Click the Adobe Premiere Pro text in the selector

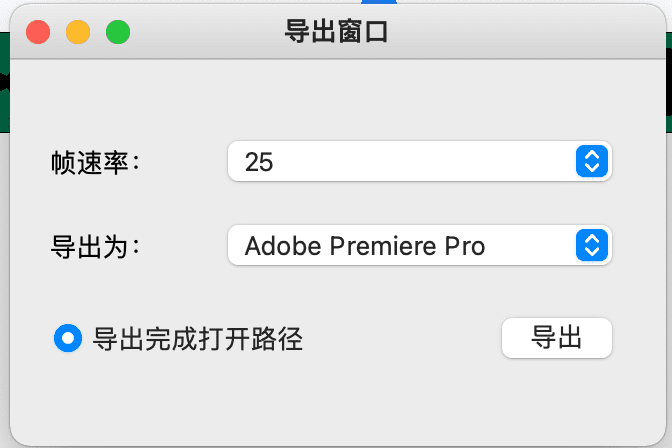[365, 246]
